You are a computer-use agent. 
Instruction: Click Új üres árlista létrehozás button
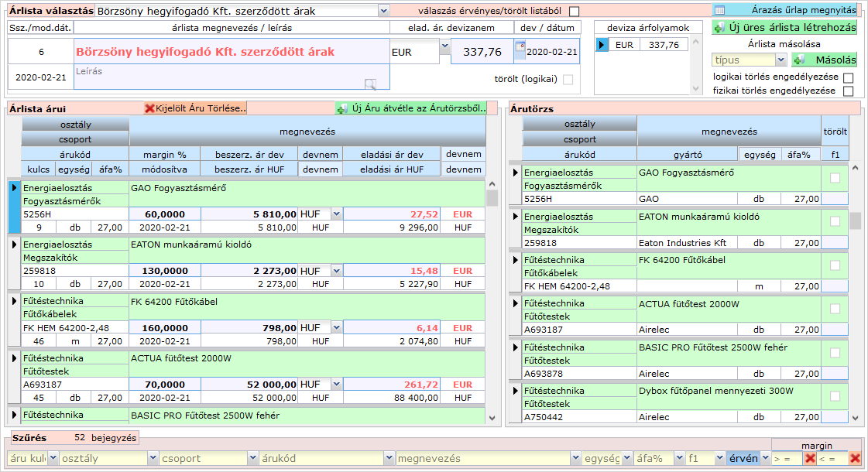(784, 27)
